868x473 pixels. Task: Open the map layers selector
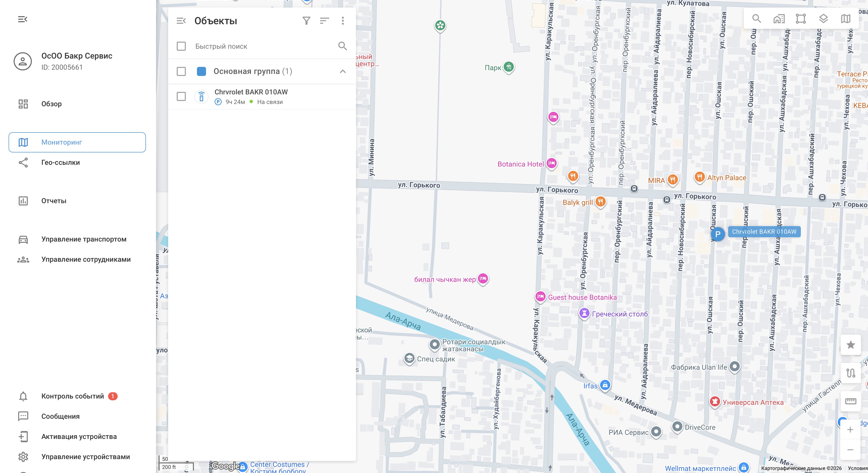(824, 18)
